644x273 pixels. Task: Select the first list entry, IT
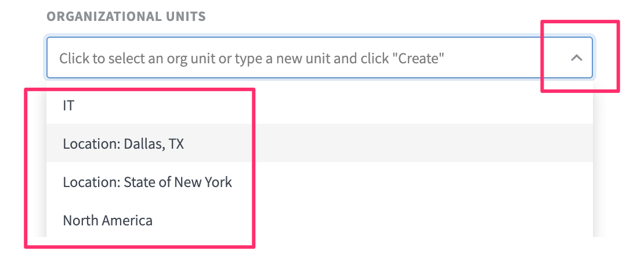pyautogui.click(x=320, y=105)
